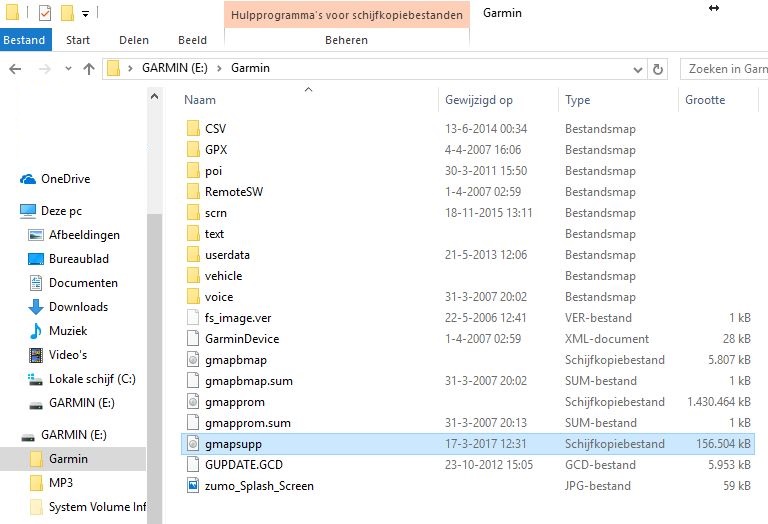Open the quick access toolbar customize dropdown
Viewport: 768px width, 524px height.
pos(85,14)
